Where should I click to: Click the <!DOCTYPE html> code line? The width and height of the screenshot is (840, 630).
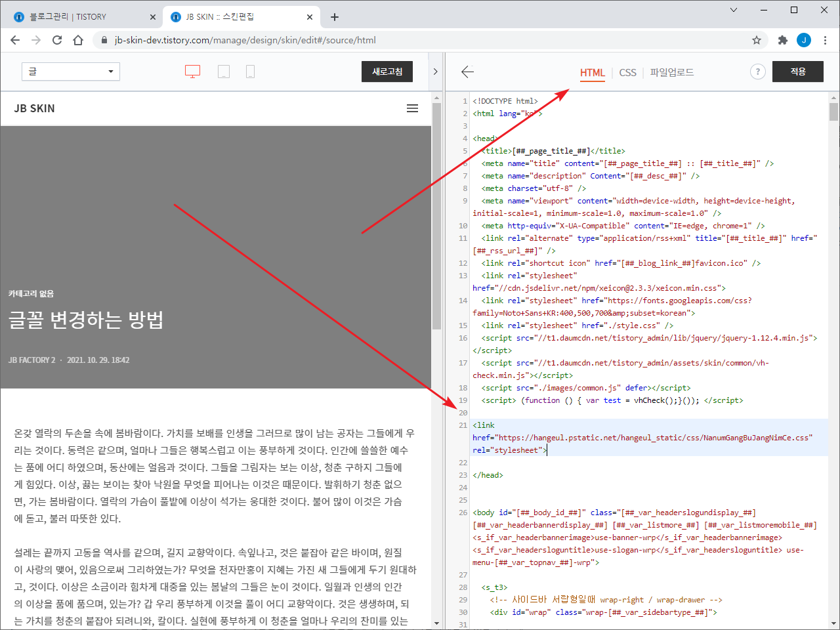(505, 101)
